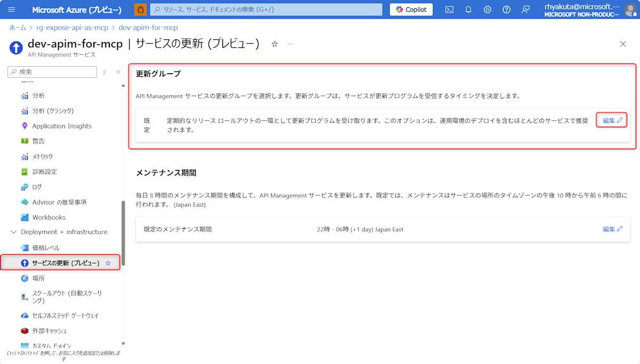Go to ホーム breadcrumb

click(18, 28)
